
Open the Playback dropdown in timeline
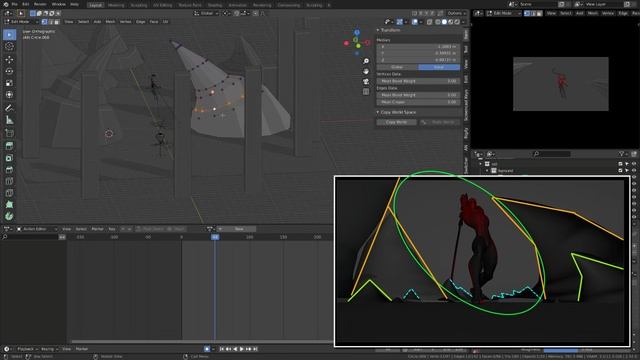[28, 349]
